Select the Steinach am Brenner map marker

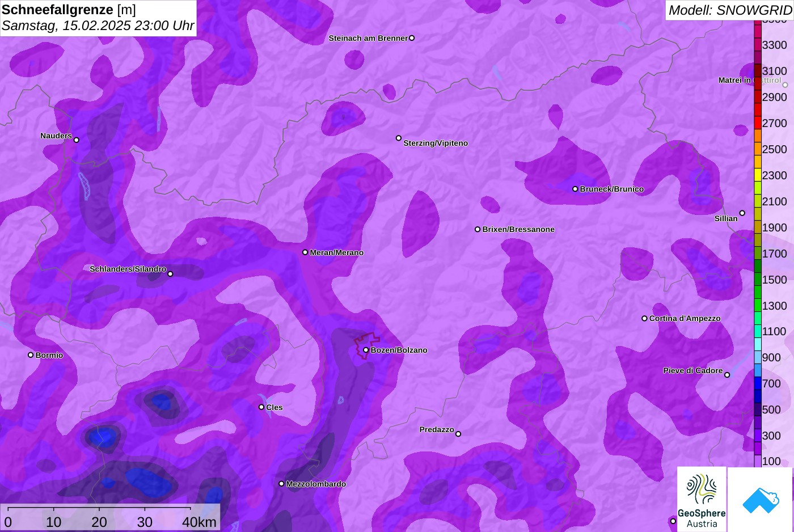(x=412, y=38)
